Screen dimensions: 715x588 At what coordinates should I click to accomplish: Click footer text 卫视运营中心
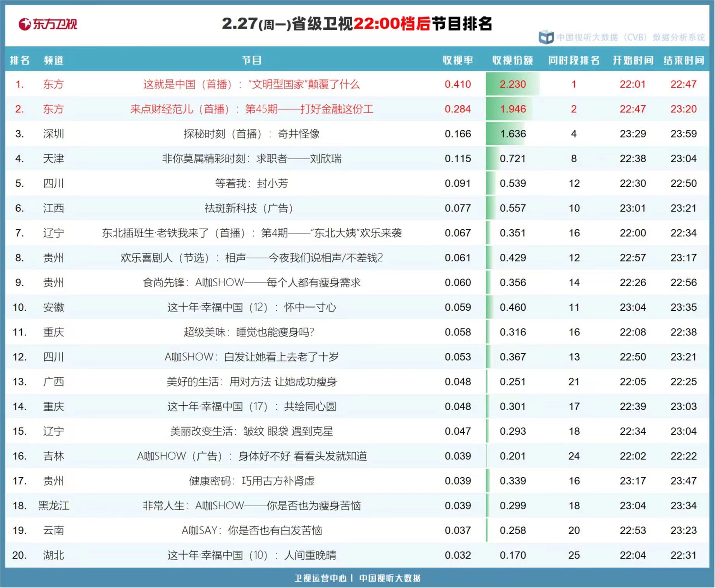(x=321, y=578)
